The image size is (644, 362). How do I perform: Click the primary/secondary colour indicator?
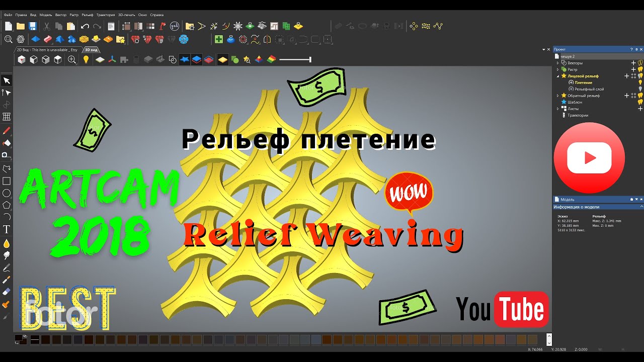click(21, 339)
